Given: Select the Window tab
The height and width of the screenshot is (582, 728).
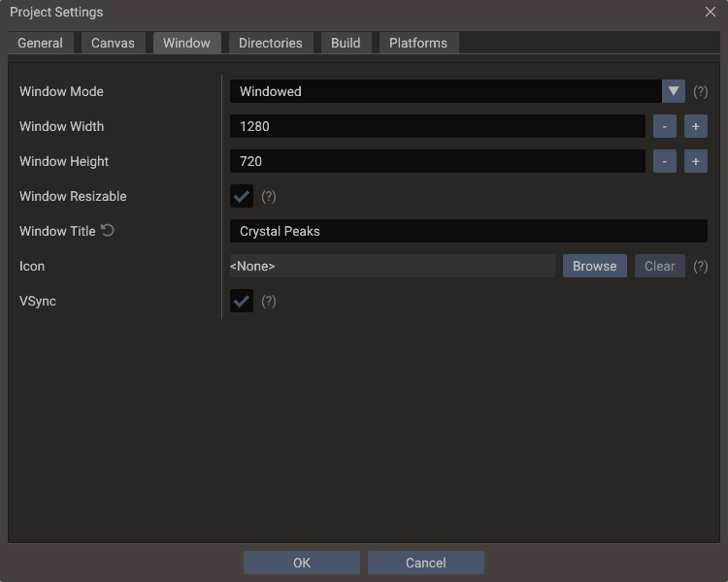Looking at the screenshot, I should click(186, 43).
